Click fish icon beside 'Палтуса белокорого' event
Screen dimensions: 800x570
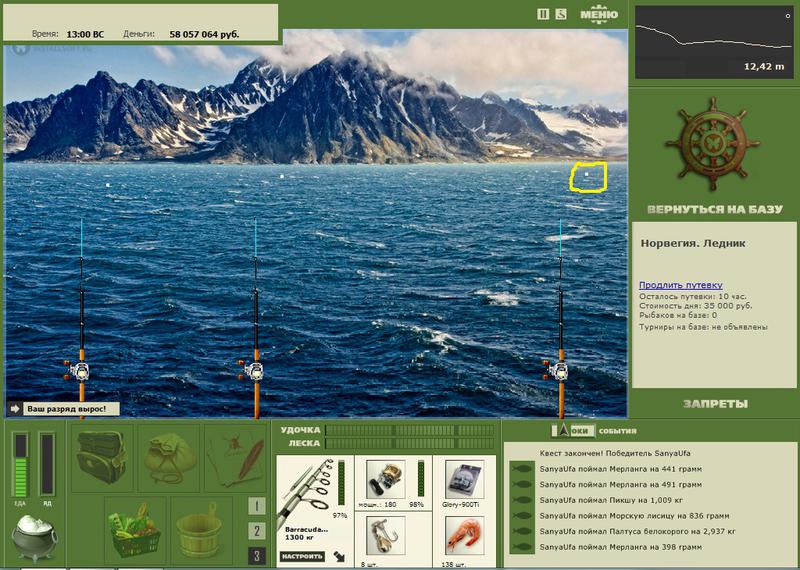tap(522, 531)
